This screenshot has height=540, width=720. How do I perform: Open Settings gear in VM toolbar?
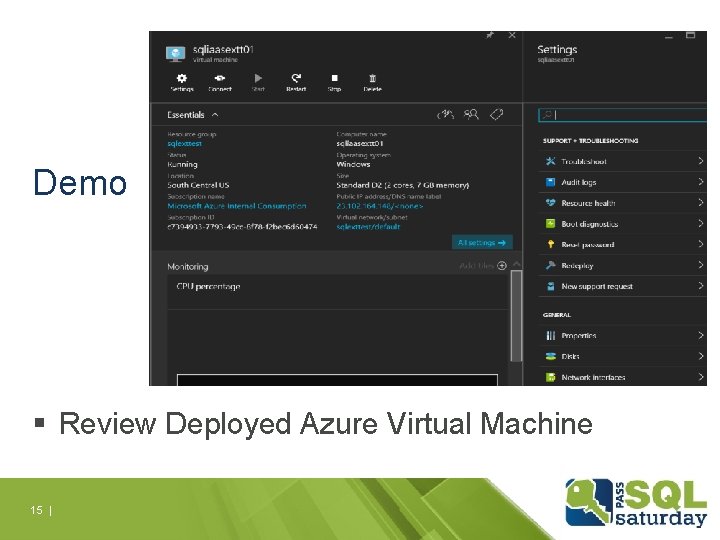tap(182, 82)
